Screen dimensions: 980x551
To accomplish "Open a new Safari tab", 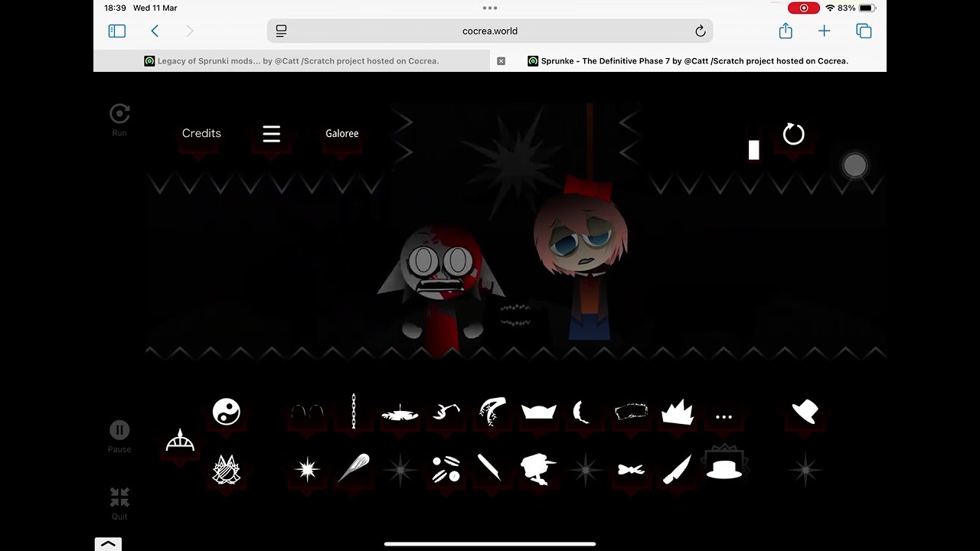I will [x=824, y=31].
